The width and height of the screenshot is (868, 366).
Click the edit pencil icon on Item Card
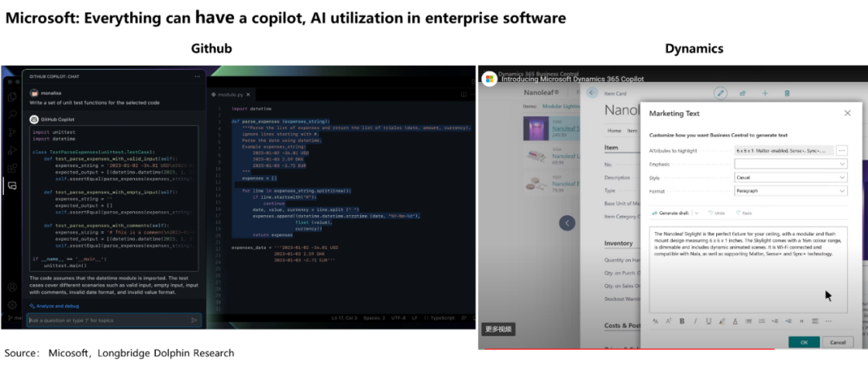pyautogui.click(x=721, y=93)
